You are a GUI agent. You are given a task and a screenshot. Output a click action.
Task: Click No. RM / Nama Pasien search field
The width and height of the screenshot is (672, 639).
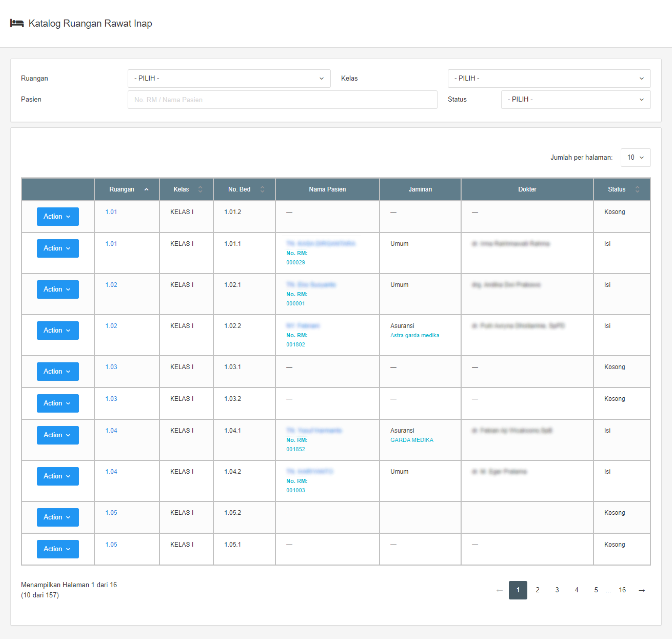[282, 100]
